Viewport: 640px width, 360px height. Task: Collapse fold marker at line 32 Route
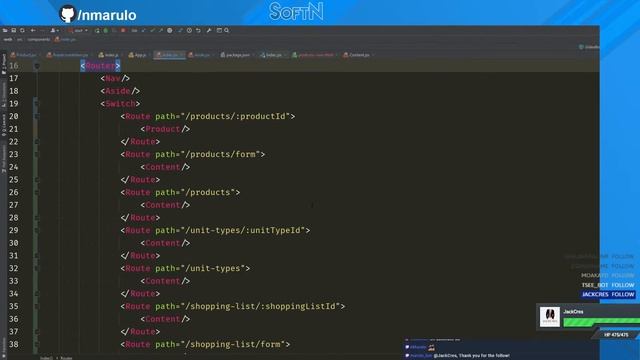point(36,268)
